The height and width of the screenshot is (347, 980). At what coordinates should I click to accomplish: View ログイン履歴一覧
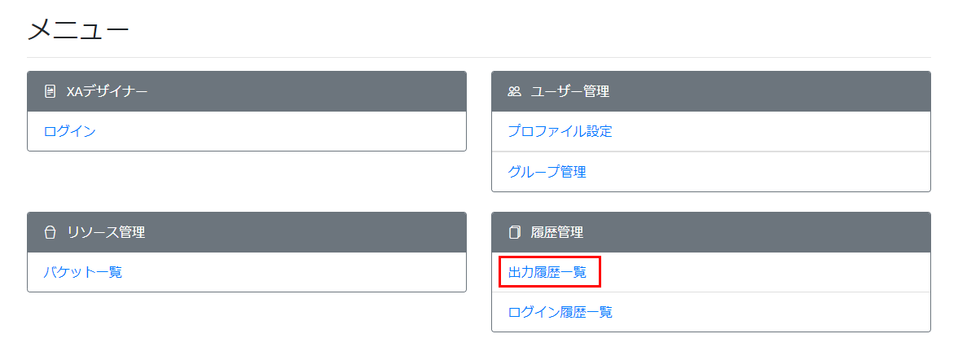(x=560, y=312)
